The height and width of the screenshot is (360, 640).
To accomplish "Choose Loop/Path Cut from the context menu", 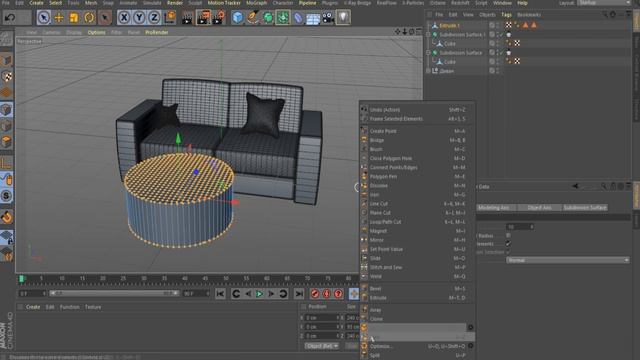I will coord(385,222).
